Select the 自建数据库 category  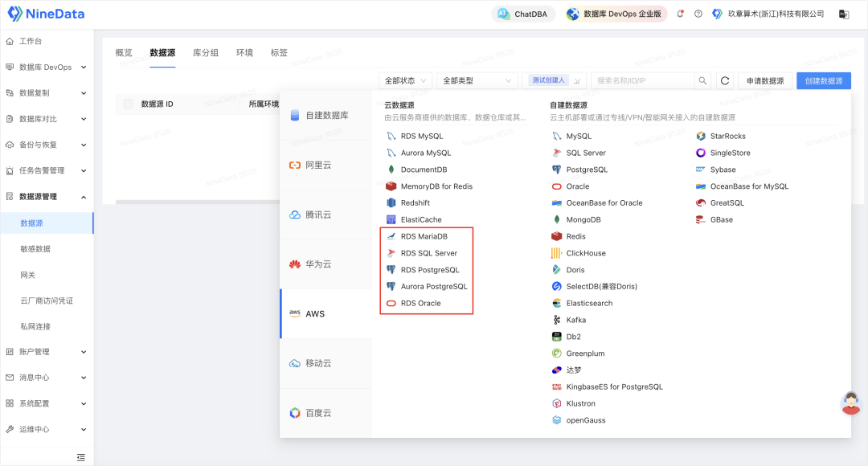[x=325, y=115]
